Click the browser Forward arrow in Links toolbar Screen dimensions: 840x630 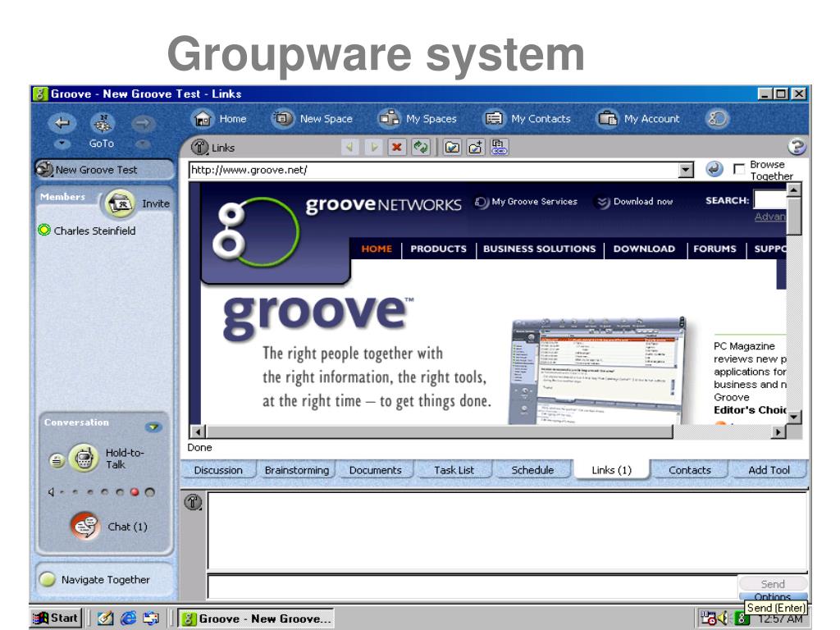click(373, 147)
